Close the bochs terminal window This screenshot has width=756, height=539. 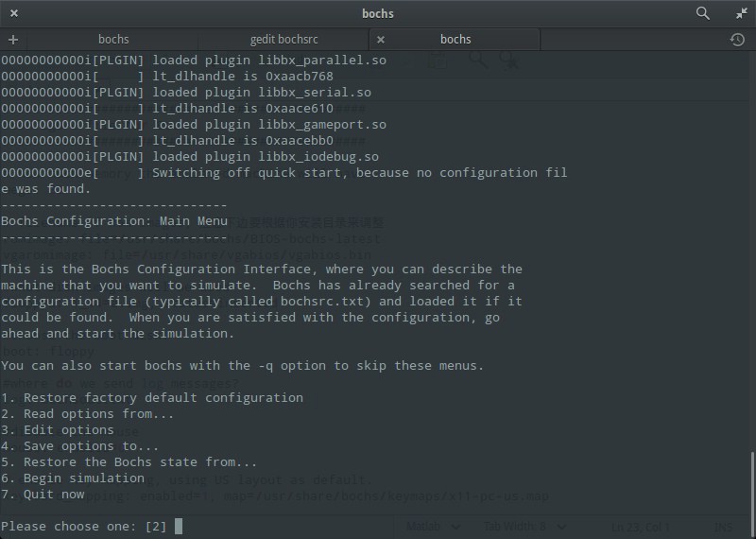(x=14, y=13)
